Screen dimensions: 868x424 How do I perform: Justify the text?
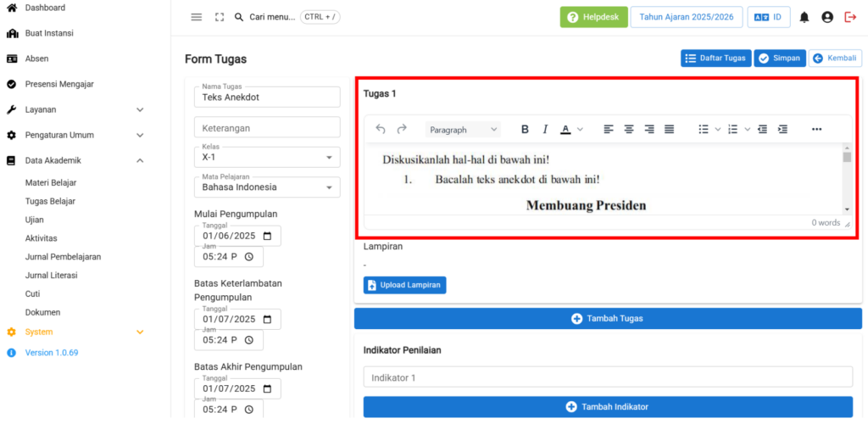point(670,129)
